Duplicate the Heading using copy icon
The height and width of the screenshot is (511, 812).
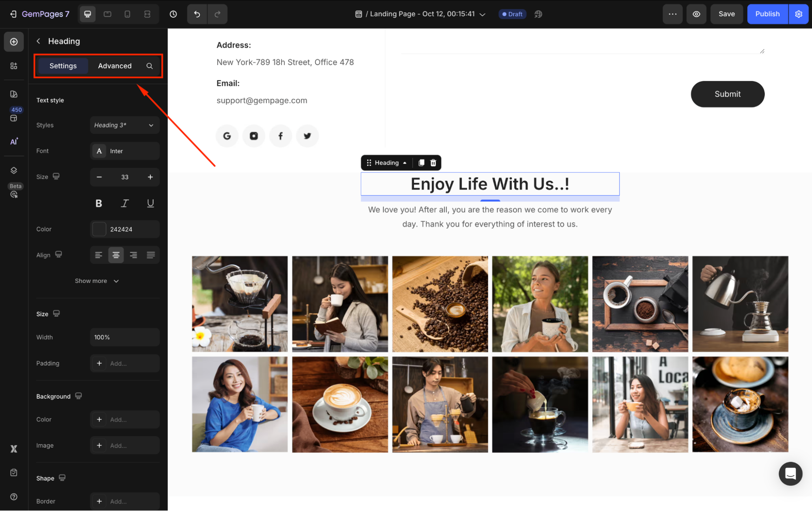421,163
